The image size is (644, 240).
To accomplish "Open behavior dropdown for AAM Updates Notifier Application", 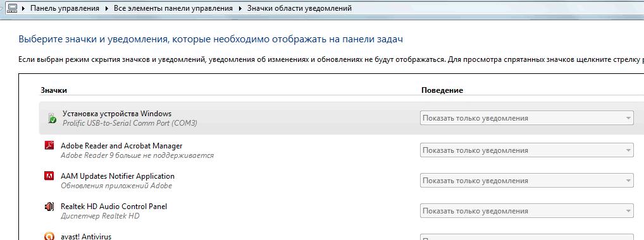I will click(x=527, y=181).
